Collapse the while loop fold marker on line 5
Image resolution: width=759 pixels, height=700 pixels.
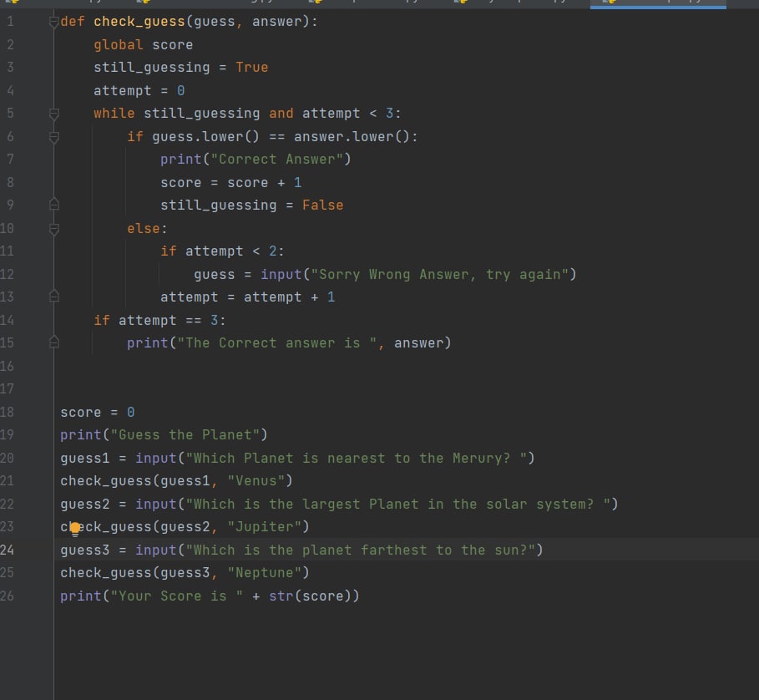(x=54, y=114)
